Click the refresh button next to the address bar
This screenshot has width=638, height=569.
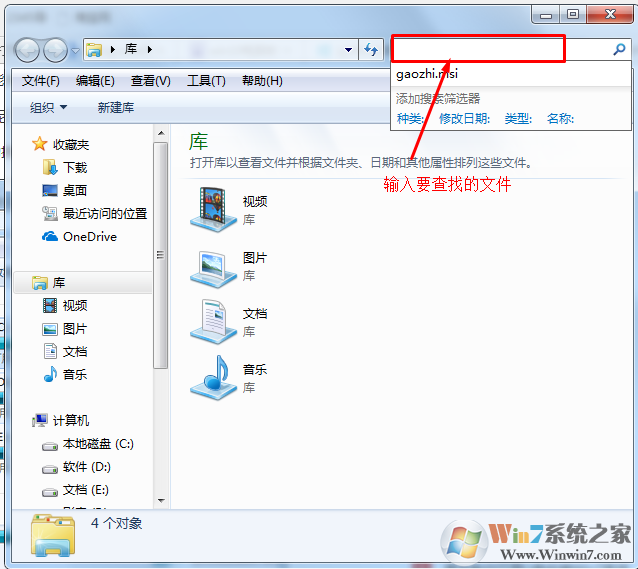[371, 50]
